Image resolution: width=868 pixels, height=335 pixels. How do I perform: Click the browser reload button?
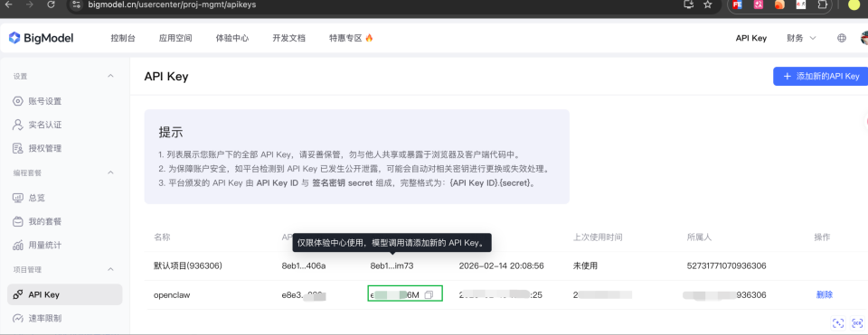tap(51, 5)
